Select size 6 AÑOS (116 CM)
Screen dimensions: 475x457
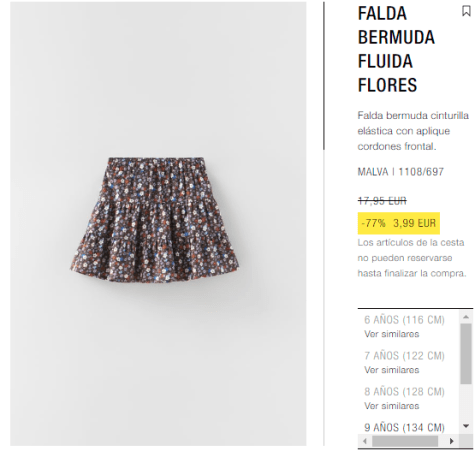pos(404,320)
